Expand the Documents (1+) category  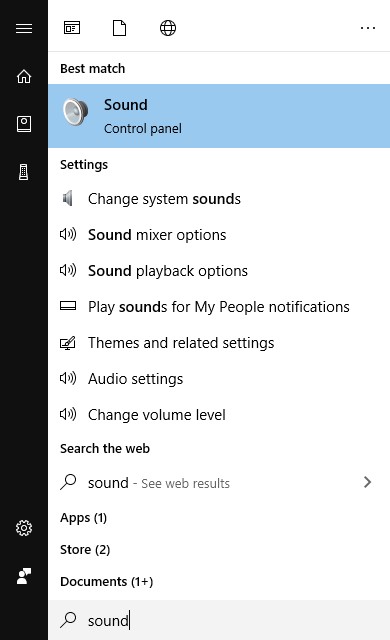click(106, 581)
